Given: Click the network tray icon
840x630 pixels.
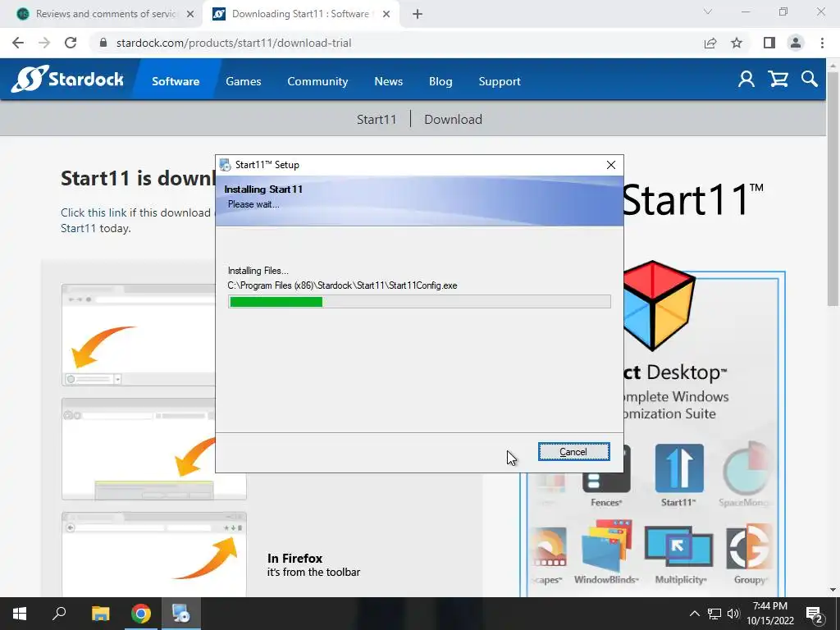Looking at the screenshot, I should [714, 614].
